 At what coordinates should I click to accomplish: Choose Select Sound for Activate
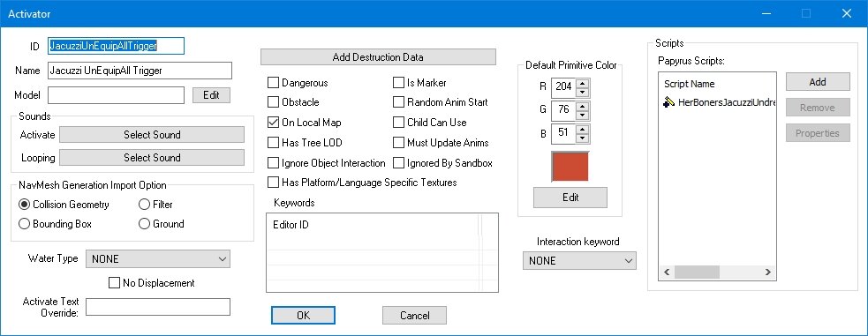click(152, 135)
